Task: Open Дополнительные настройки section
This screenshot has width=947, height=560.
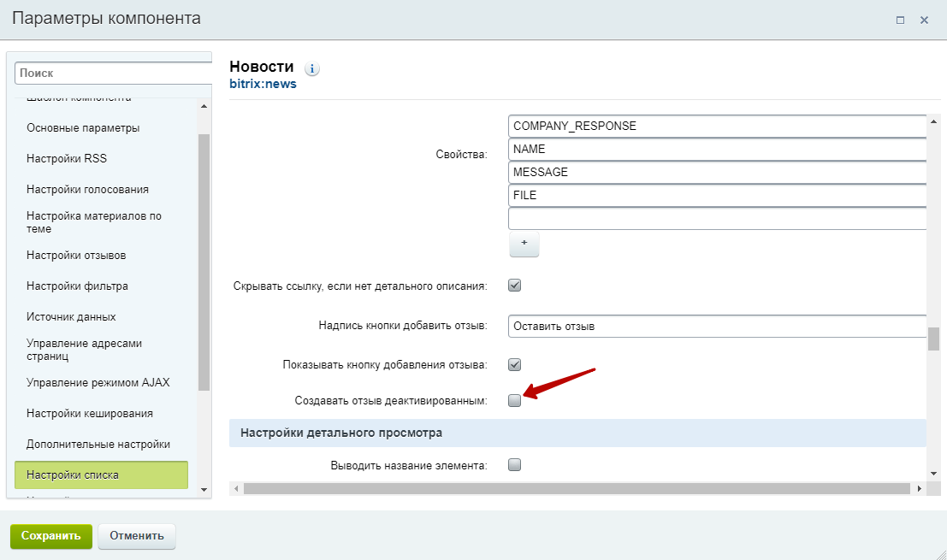Action: click(98, 444)
